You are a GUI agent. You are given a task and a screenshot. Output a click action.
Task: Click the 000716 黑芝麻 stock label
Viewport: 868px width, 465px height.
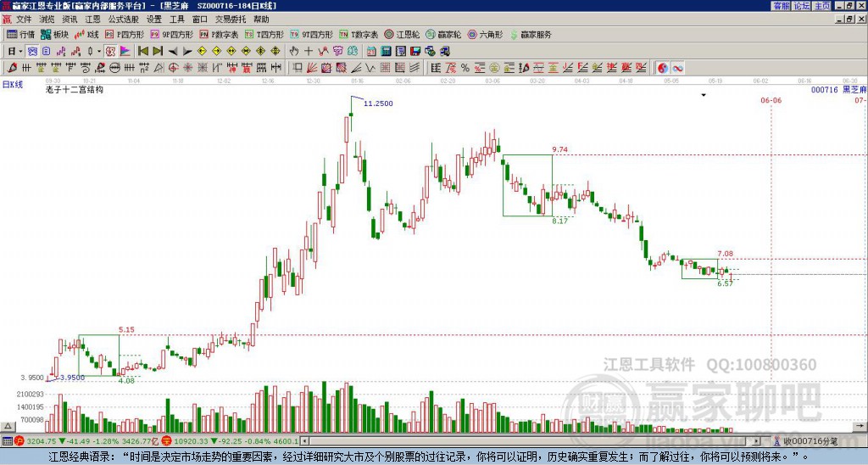pyautogui.click(x=838, y=89)
